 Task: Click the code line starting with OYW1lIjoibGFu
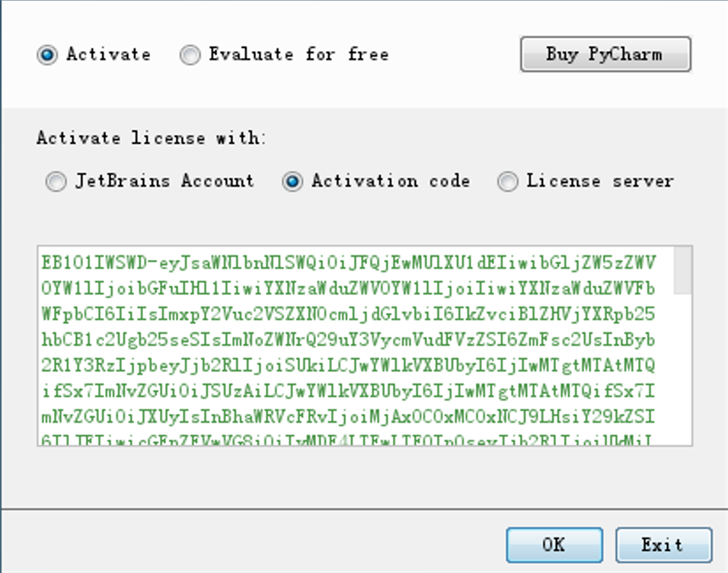[348, 289]
